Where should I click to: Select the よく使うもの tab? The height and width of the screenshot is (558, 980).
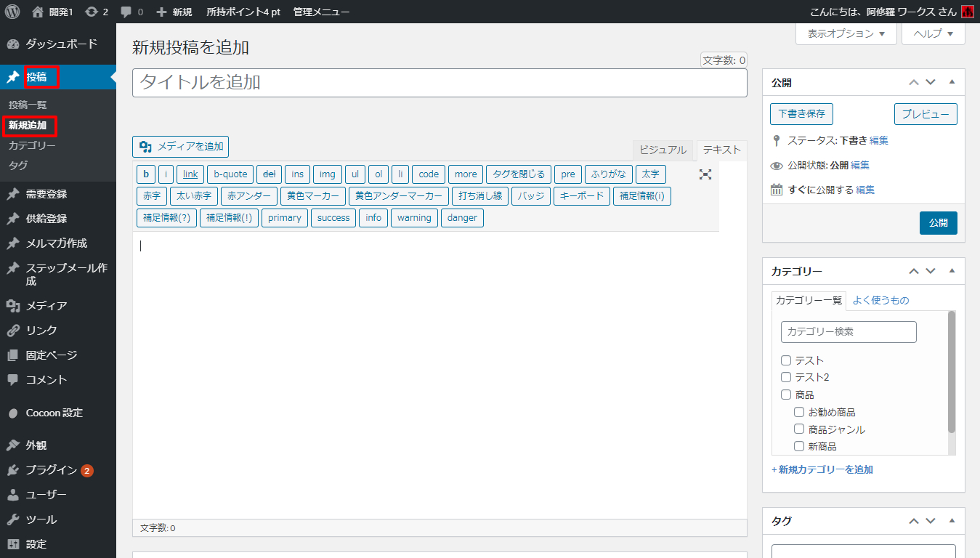[x=880, y=300]
